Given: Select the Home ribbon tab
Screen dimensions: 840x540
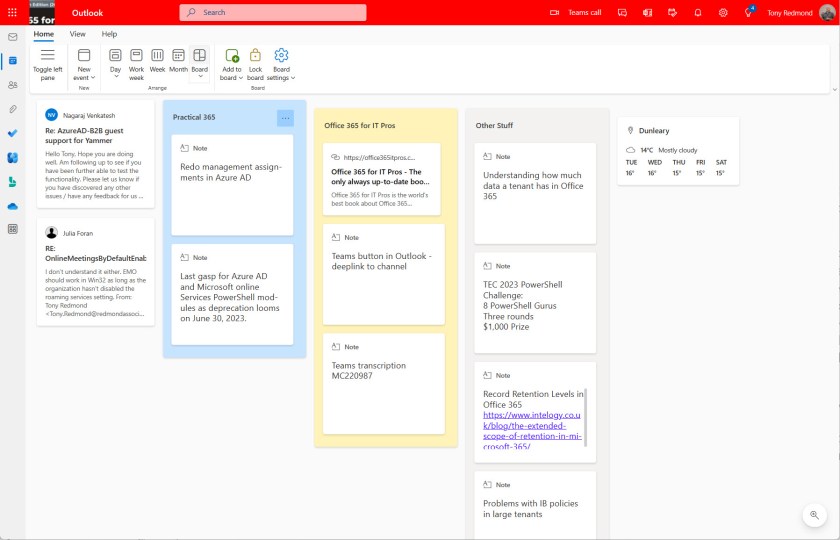Looking at the screenshot, I should (x=43, y=34).
